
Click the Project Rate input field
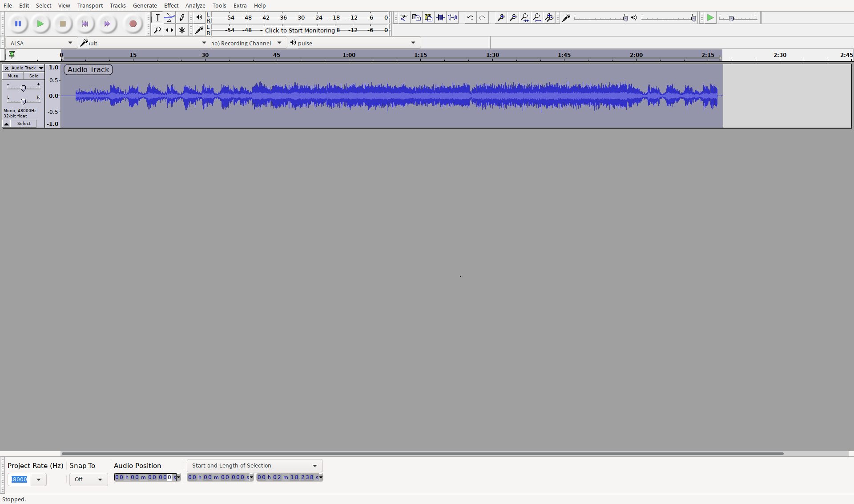click(x=20, y=480)
